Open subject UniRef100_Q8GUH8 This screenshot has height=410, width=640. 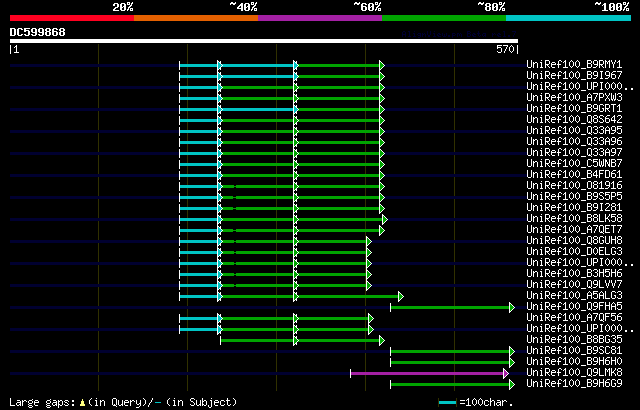[x=574, y=241]
